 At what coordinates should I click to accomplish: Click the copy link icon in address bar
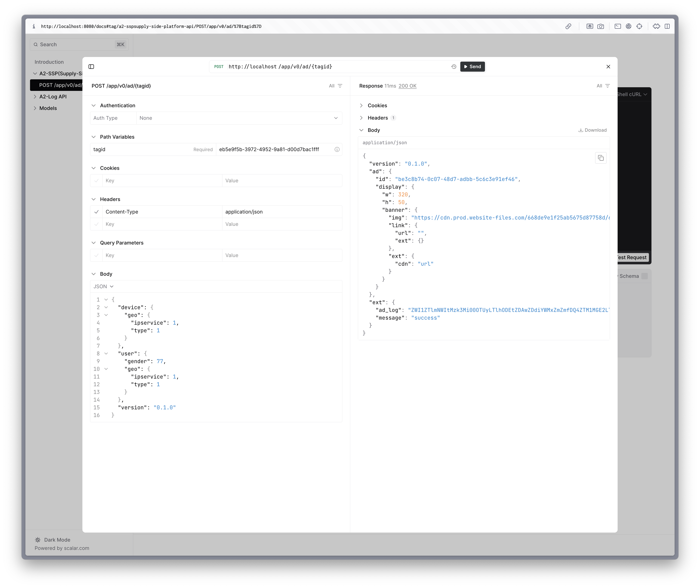pos(568,26)
